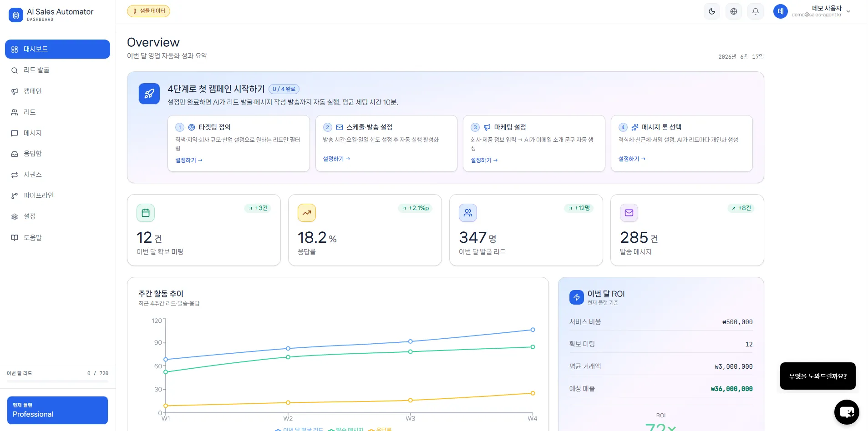This screenshot has width=868, height=431.
Task: Click the +12명 change badge
Action: tap(579, 208)
